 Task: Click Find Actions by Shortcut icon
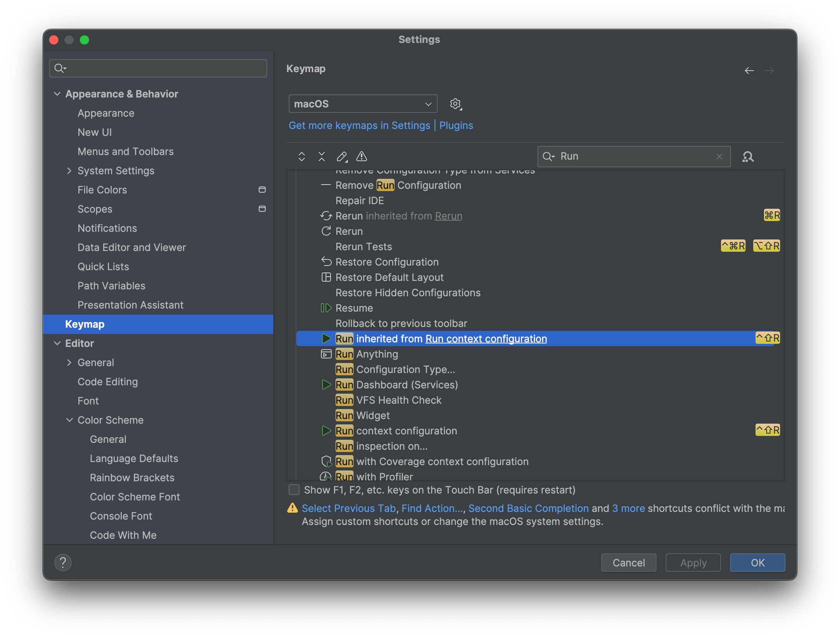tap(748, 157)
